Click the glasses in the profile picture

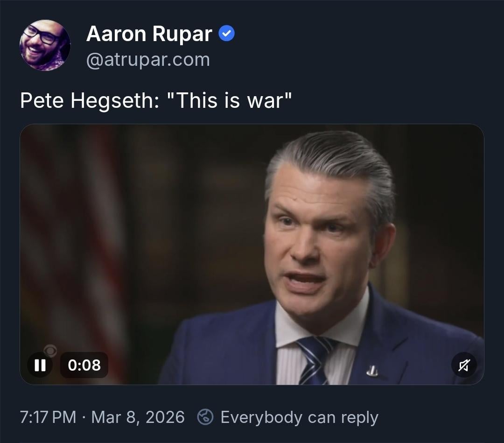[41, 35]
